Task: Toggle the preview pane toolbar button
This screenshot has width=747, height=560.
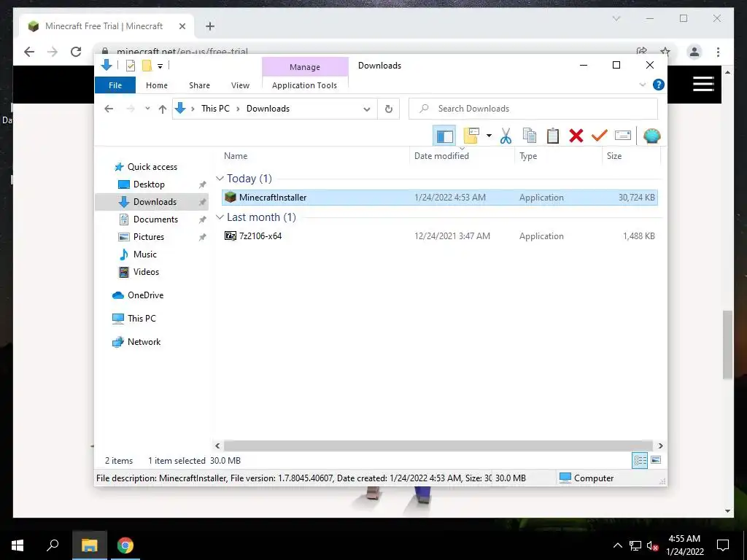Action: click(x=444, y=136)
